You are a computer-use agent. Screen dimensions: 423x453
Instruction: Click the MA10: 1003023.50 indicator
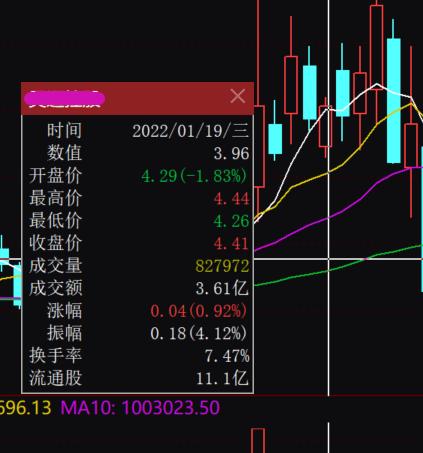(140, 408)
